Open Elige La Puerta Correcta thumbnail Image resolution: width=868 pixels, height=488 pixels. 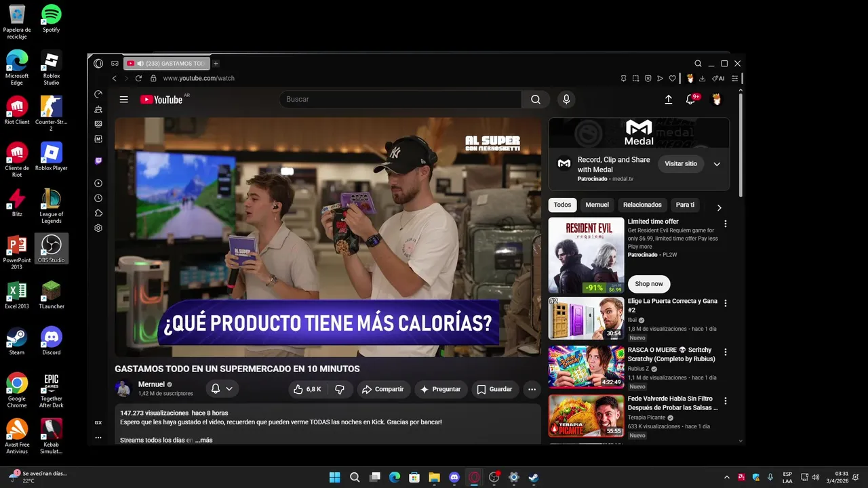[x=586, y=318]
